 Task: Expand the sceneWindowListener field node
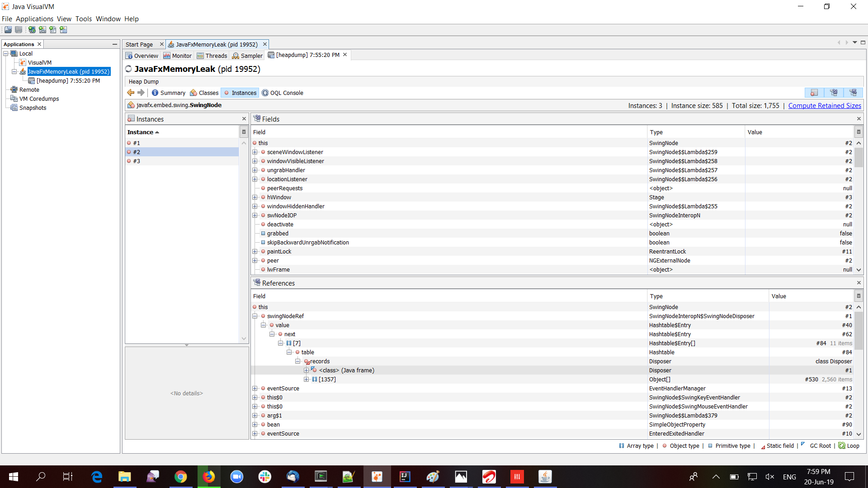(255, 152)
